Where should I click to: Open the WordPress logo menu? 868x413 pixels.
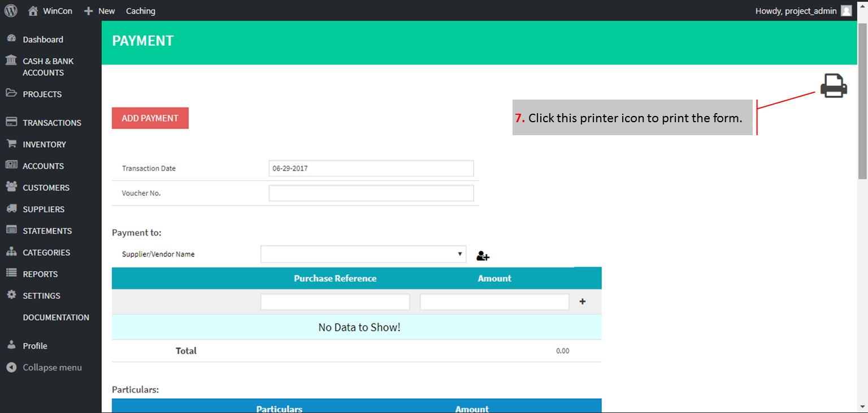(x=11, y=11)
